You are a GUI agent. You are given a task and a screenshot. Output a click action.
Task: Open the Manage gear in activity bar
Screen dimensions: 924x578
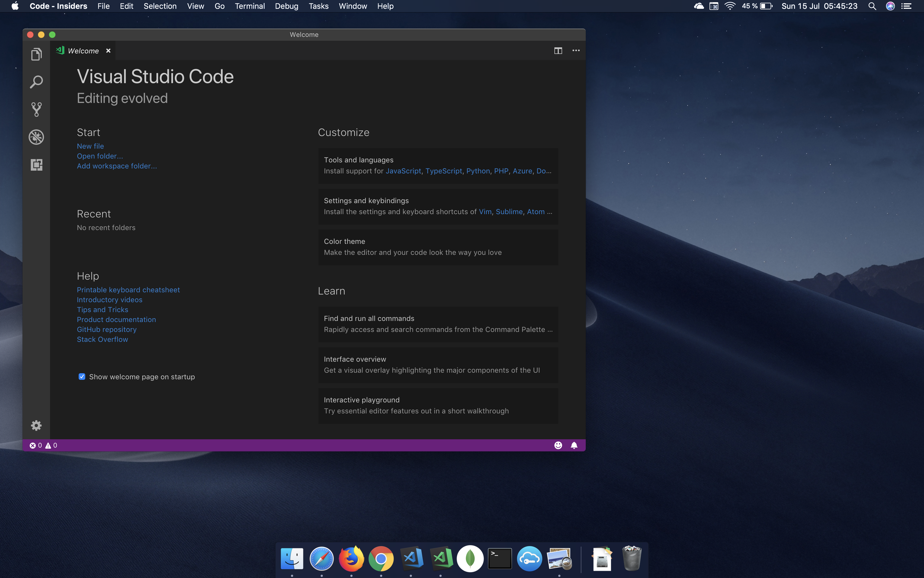click(36, 426)
